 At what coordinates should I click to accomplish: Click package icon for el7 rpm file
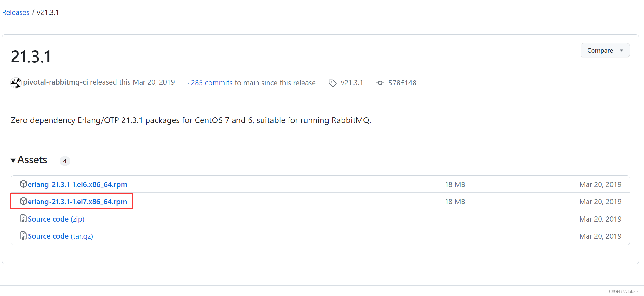coord(23,201)
